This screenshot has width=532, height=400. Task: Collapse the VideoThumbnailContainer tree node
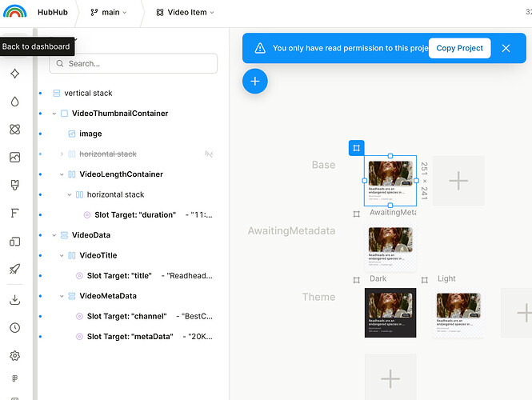click(x=54, y=114)
